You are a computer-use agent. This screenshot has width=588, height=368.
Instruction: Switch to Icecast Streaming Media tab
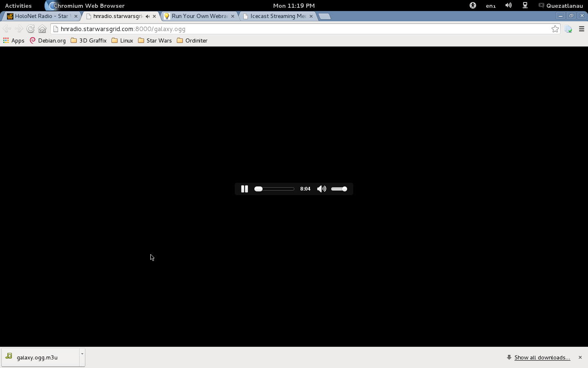tap(278, 16)
